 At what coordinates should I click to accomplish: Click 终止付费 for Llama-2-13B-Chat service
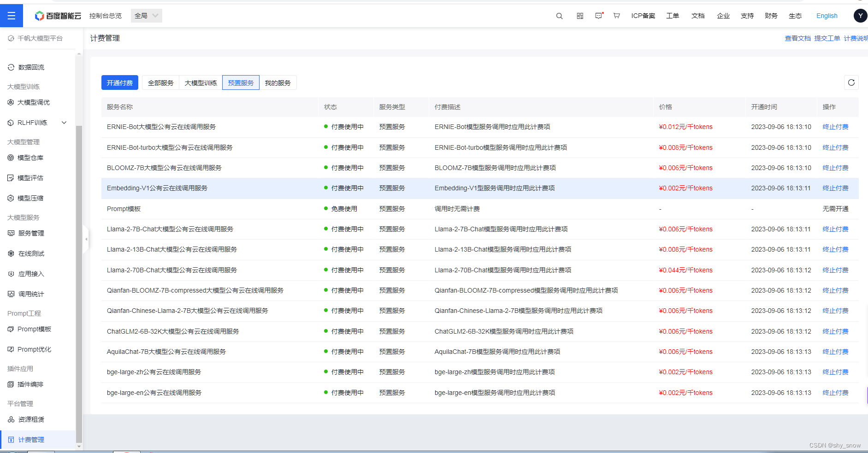pos(836,249)
